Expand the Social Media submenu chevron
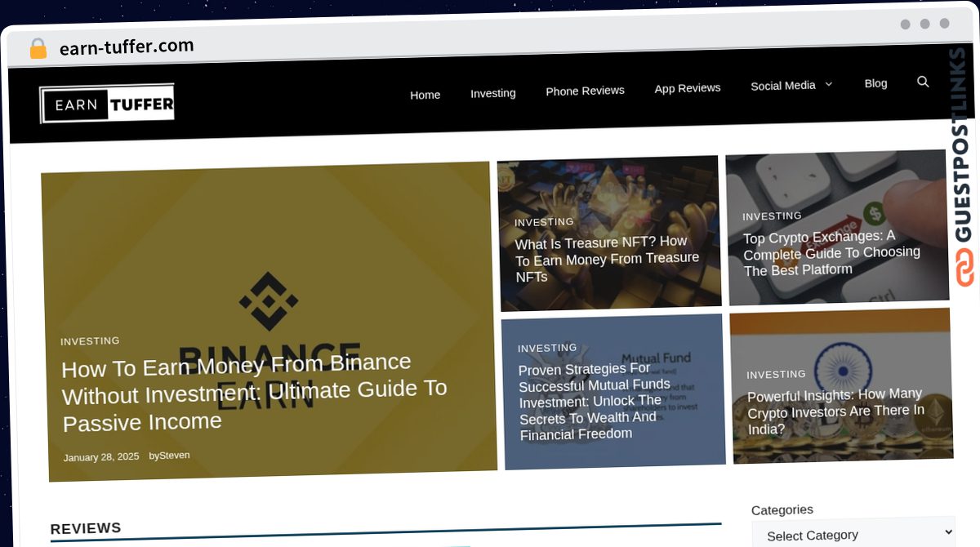Image resolution: width=980 pixels, height=547 pixels. (828, 84)
